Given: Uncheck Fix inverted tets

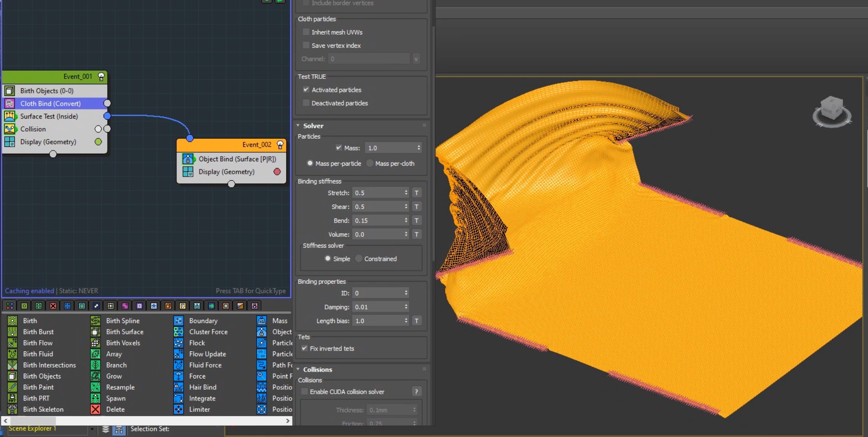Looking at the screenshot, I should coord(305,348).
